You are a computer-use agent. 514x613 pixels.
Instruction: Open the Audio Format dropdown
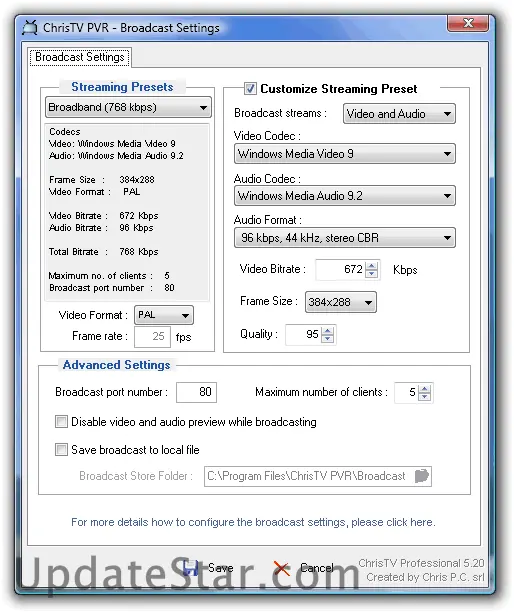coord(345,238)
